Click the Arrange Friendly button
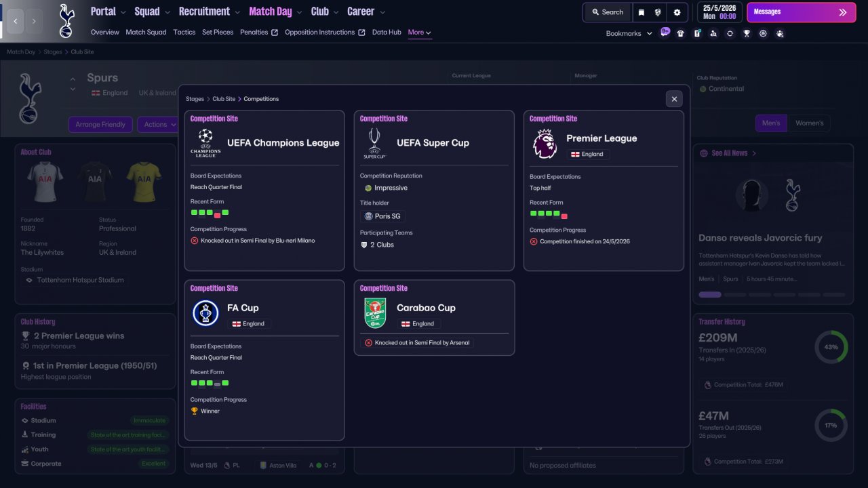This screenshot has height=488, width=868. click(x=100, y=125)
